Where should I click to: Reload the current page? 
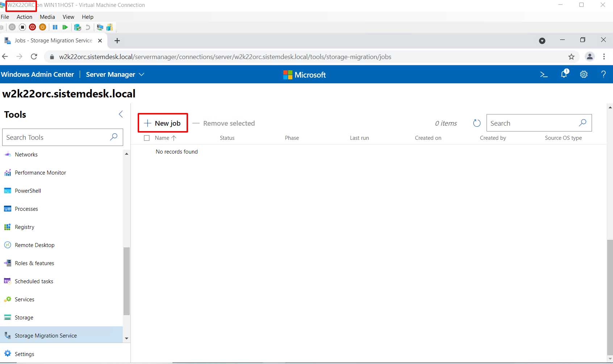34,57
